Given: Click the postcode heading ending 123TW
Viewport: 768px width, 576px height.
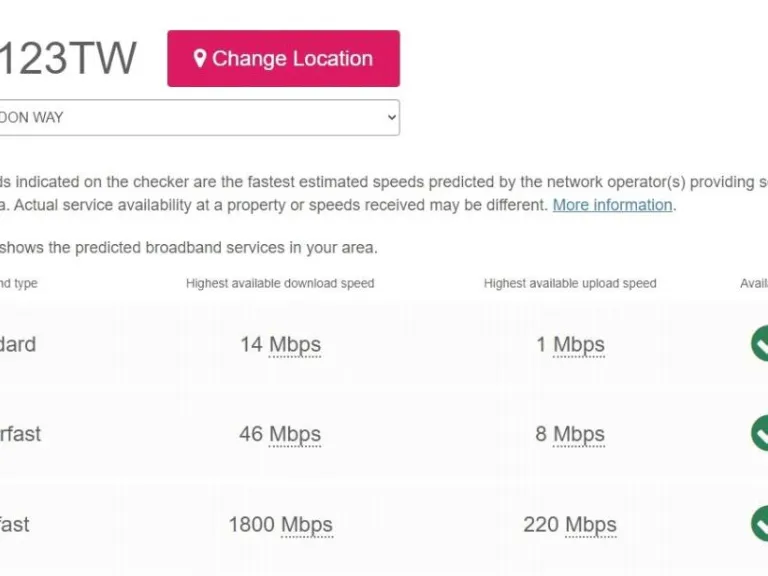Looking at the screenshot, I should [x=68, y=59].
